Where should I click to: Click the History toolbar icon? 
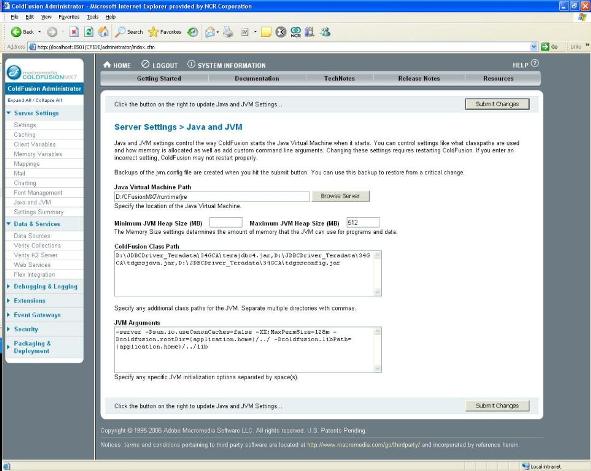[x=193, y=32]
